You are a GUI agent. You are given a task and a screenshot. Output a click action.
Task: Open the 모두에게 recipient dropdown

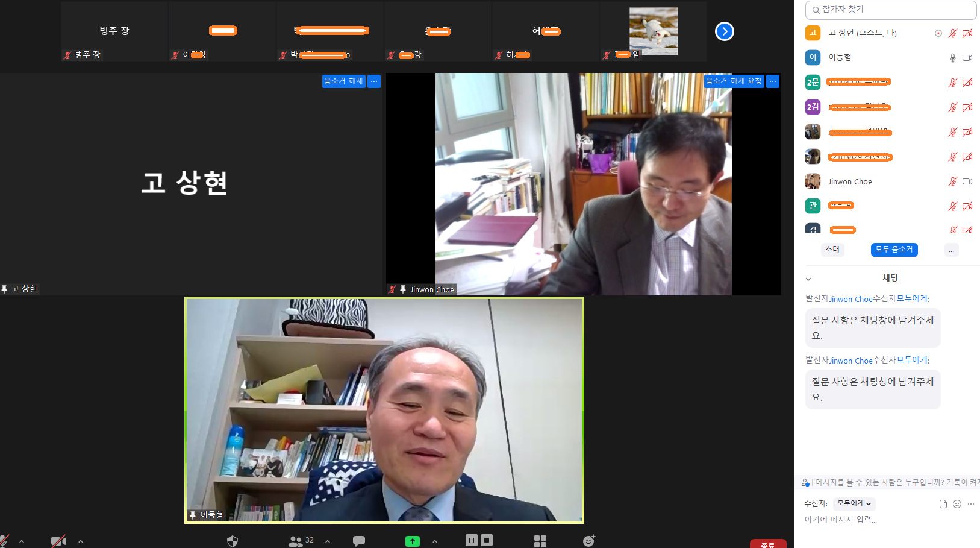tap(854, 503)
